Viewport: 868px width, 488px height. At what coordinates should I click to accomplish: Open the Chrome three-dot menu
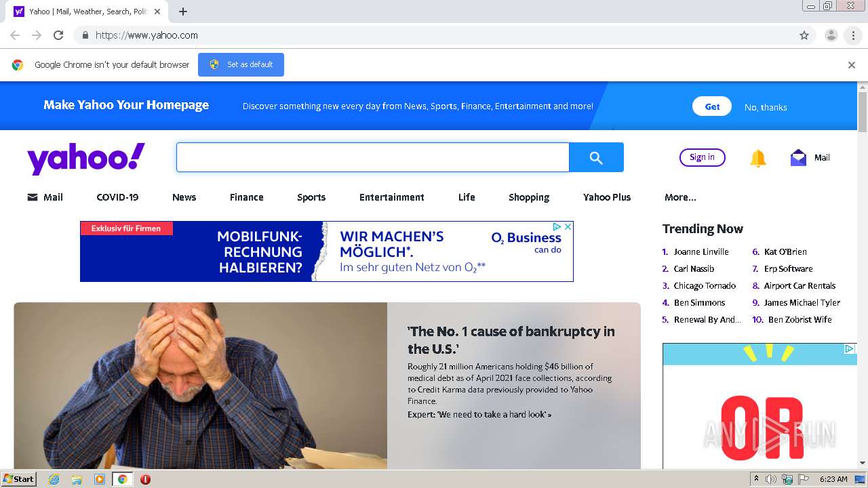(x=853, y=35)
